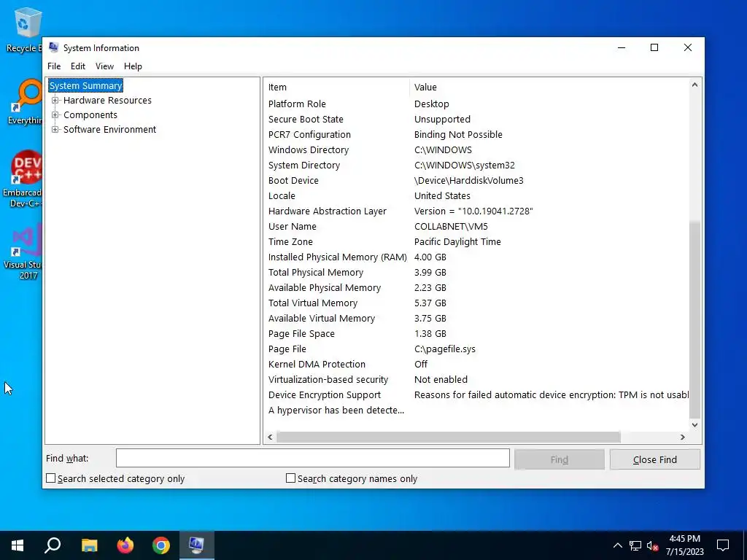Image resolution: width=747 pixels, height=560 pixels.
Task: Select the Hardware Abstraction Layer row
Action: point(476,211)
